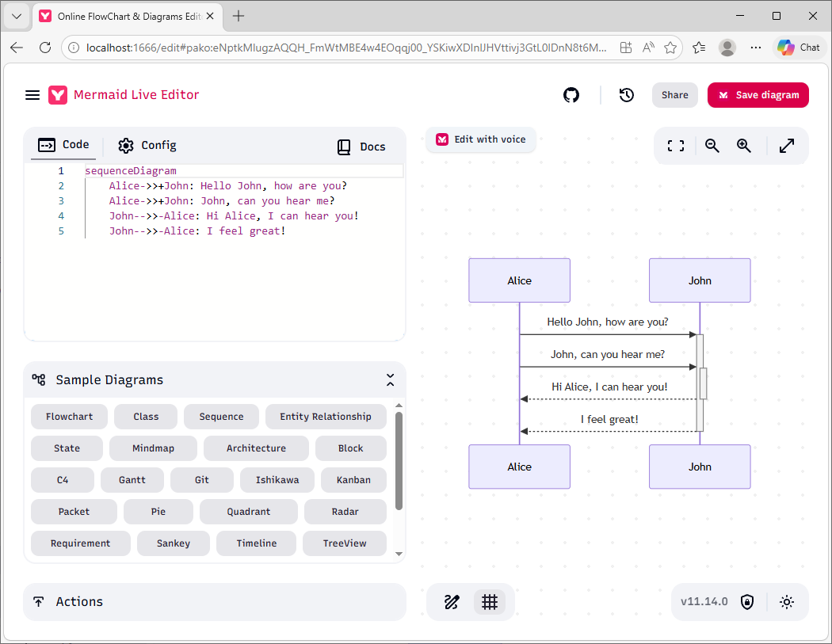Click Edit with voice button
Image resolution: width=832 pixels, height=644 pixels.
point(481,139)
